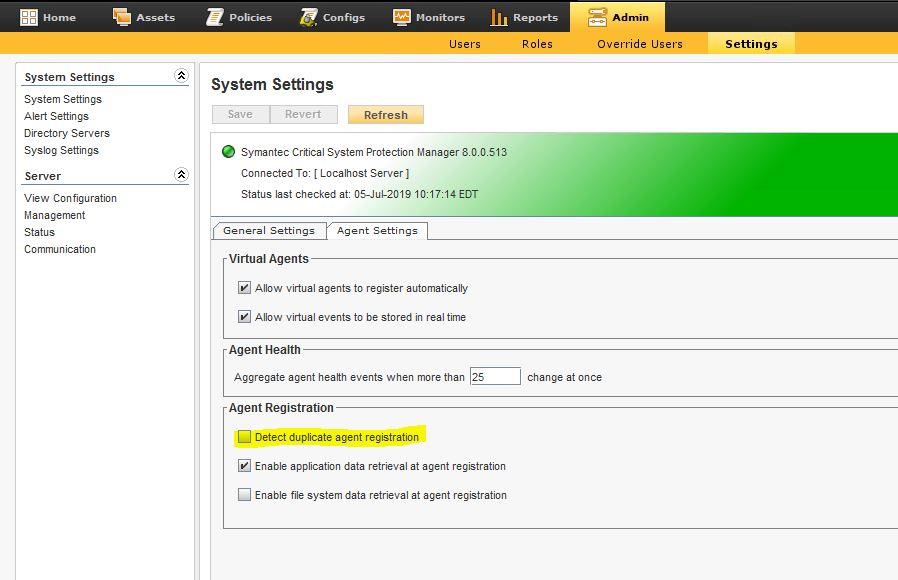
Task: Collapse the Server sidebar section
Action: click(181, 175)
